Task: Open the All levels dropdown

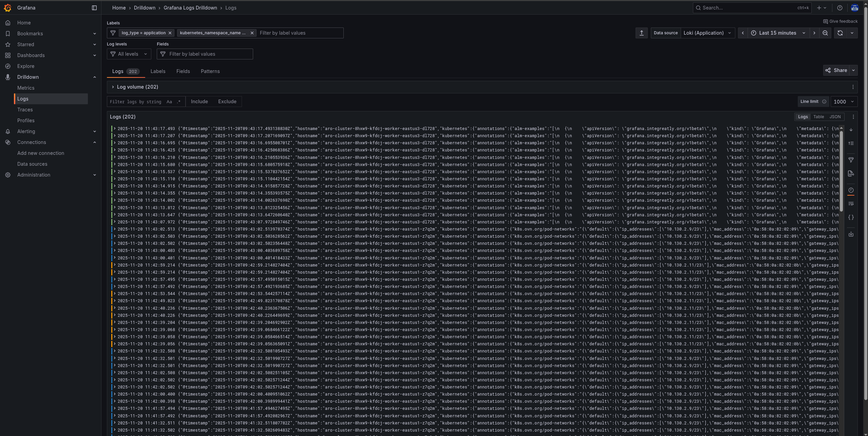Action: [129, 54]
